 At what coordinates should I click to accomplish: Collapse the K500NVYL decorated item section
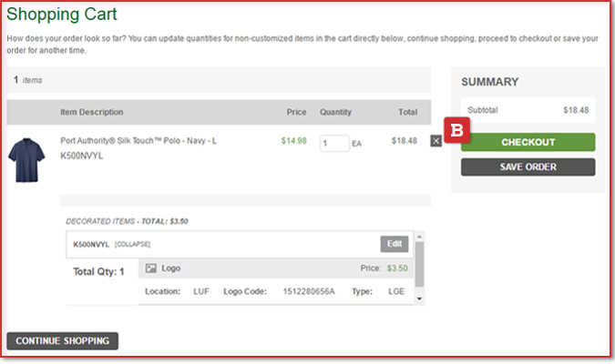(x=133, y=245)
